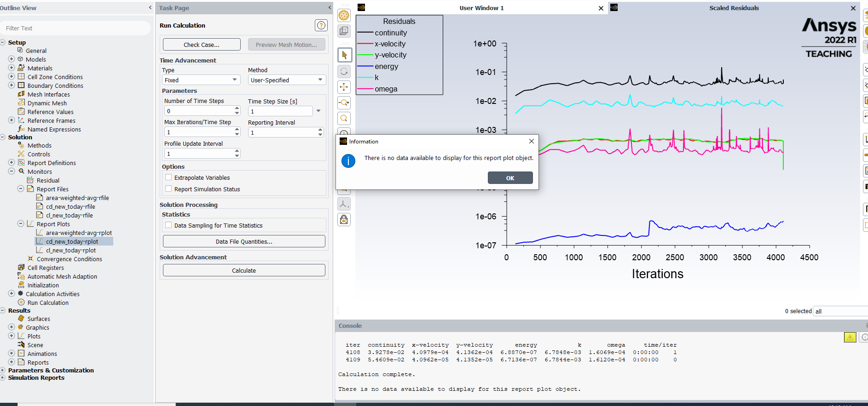Click the mesh display sphere icon
The width and height of the screenshot is (868, 406).
point(344,16)
